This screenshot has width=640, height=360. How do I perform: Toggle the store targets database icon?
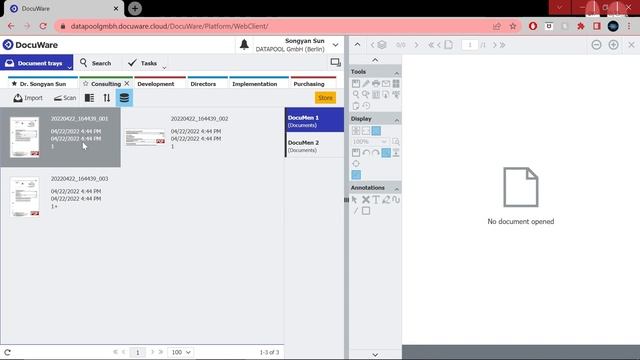(124, 98)
